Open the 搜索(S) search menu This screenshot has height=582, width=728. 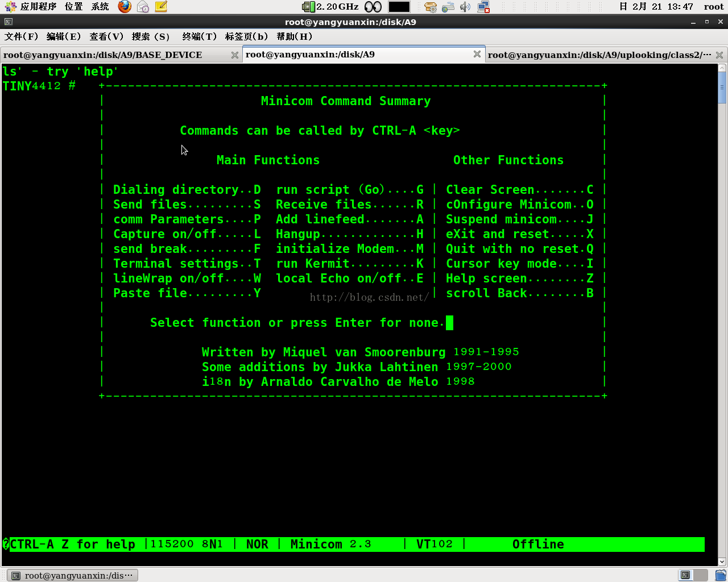tap(151, 36)
